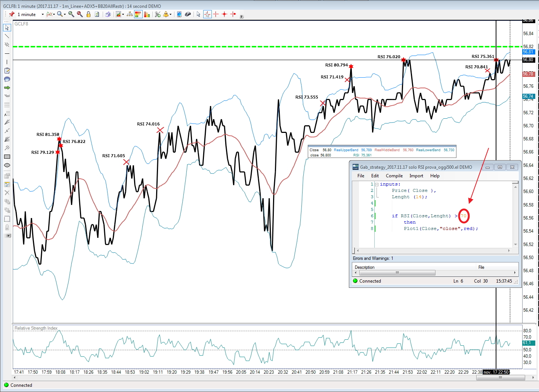
Task: Select the pointer tool in drawing sidebar
Action: pyautogui.click(x=7, y=28)
